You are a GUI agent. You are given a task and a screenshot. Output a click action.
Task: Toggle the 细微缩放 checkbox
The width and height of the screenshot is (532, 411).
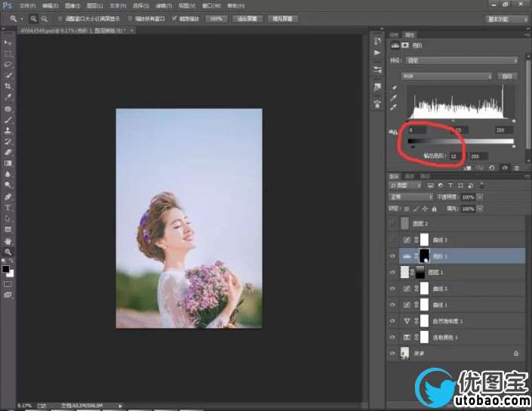(x=174, y=18)
